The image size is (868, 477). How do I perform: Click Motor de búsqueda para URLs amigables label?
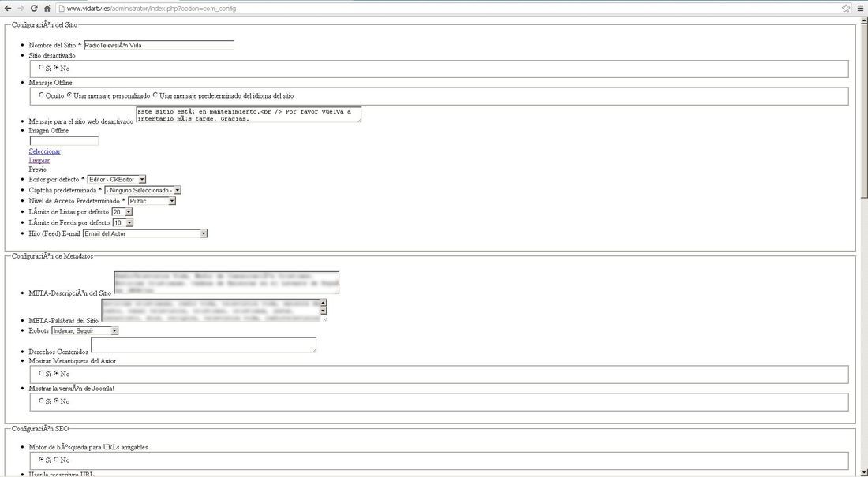click(88, 447)
